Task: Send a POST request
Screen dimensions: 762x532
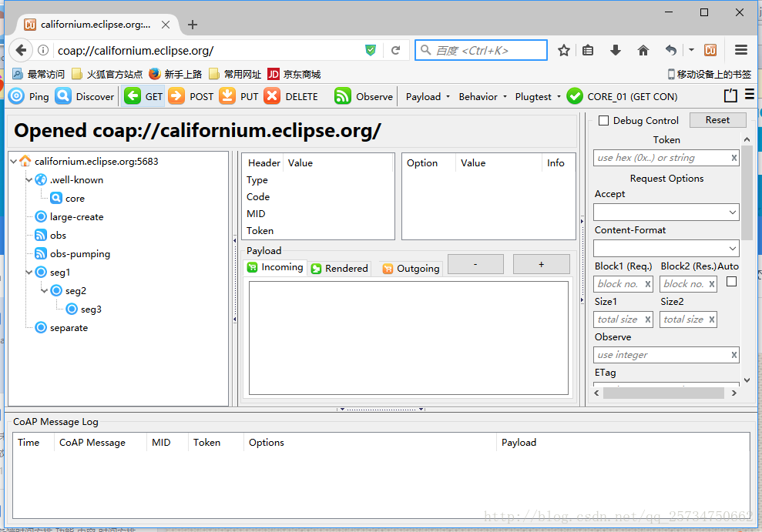Action: coord(191,96)
